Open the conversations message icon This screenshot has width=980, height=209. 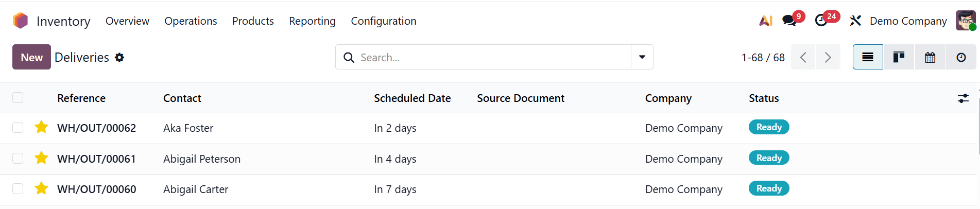click(x=788, y=21)
